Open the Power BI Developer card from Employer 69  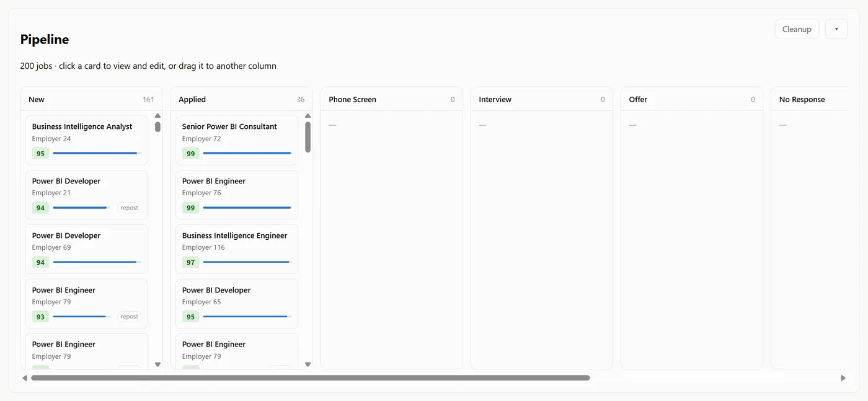pyautogui.click(x=87, y=249)
